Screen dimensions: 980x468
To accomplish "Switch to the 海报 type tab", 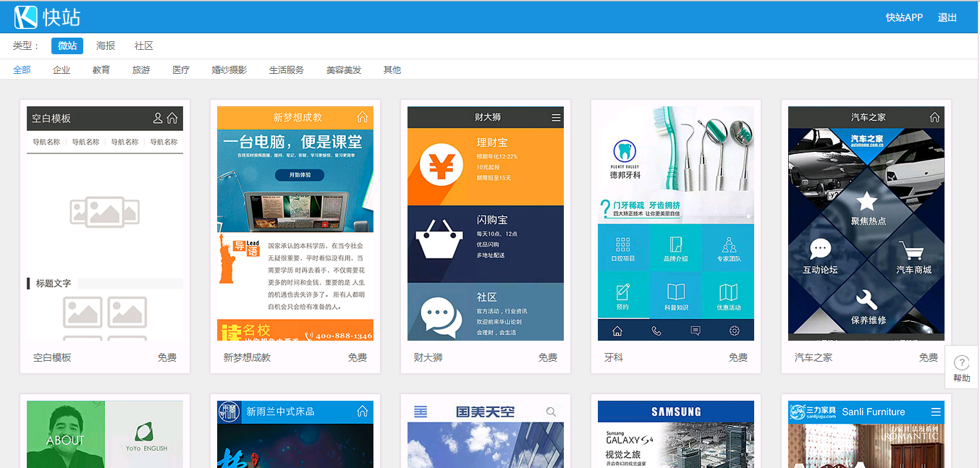I will (106, 46).
